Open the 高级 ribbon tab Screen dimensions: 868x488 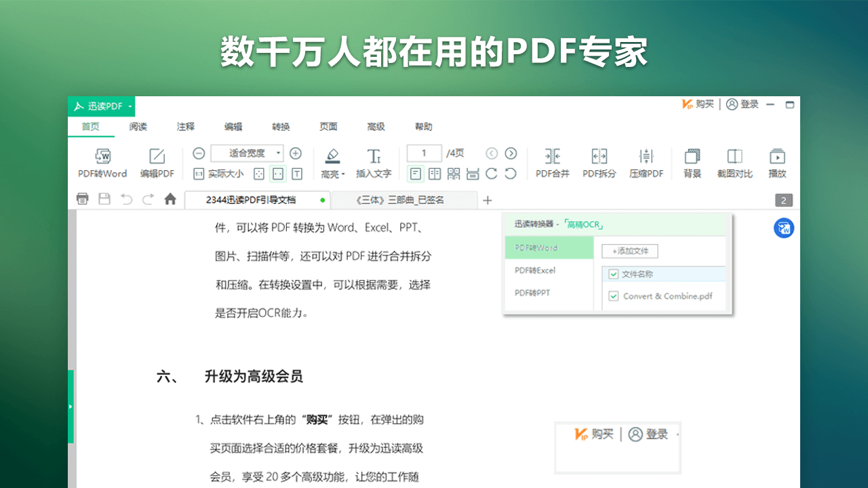[376, 127]
